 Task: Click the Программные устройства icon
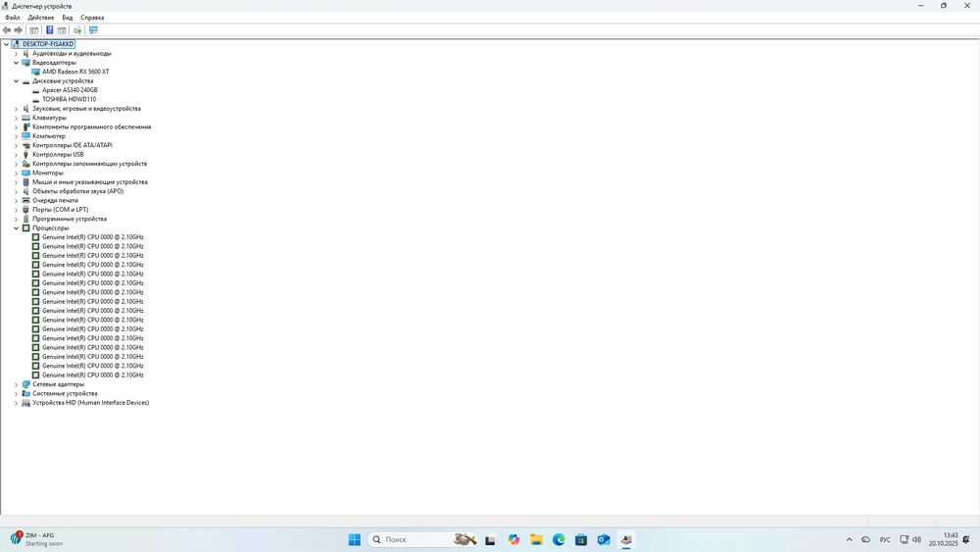point(25,219)
